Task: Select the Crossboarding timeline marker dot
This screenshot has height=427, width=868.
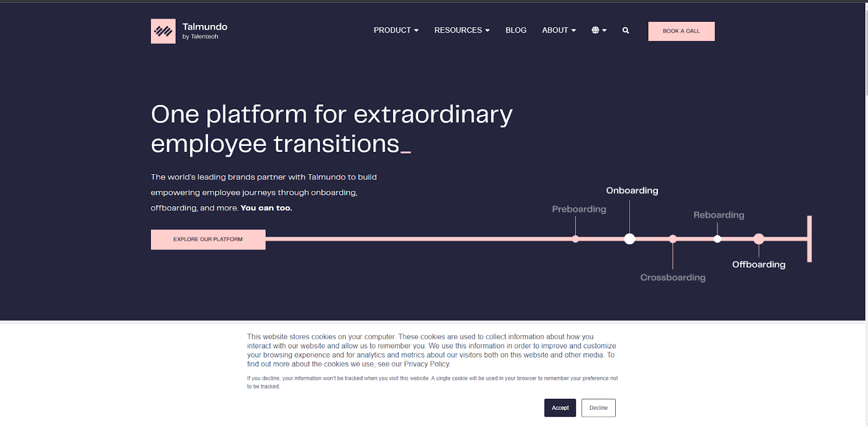Action: coord(673,239)
